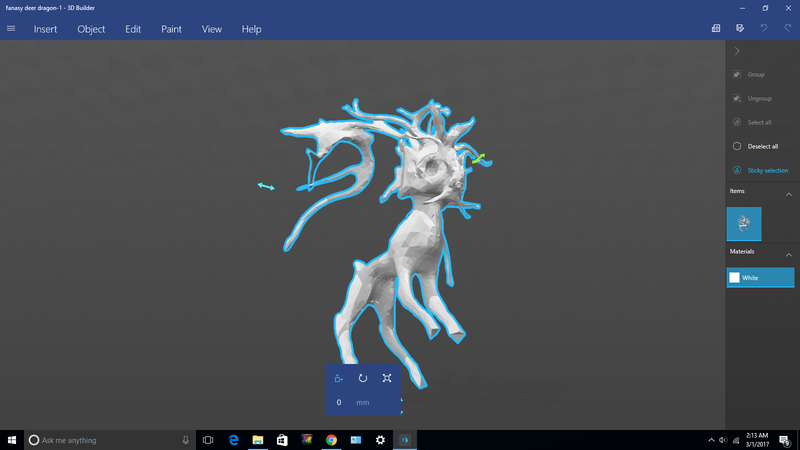This screenshot has width=800, height=450.
Task: Click the network tray icon
Action: pos(736,440)
